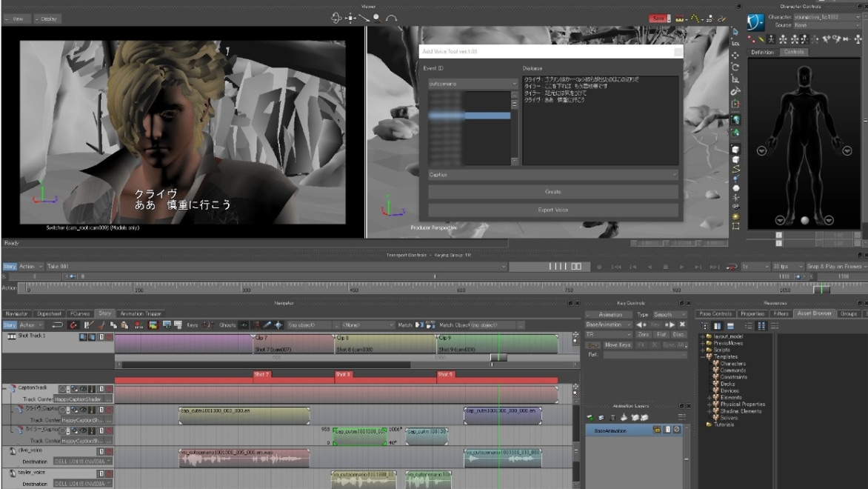
Task: Click the red Save indicator button
Action: 657,18
